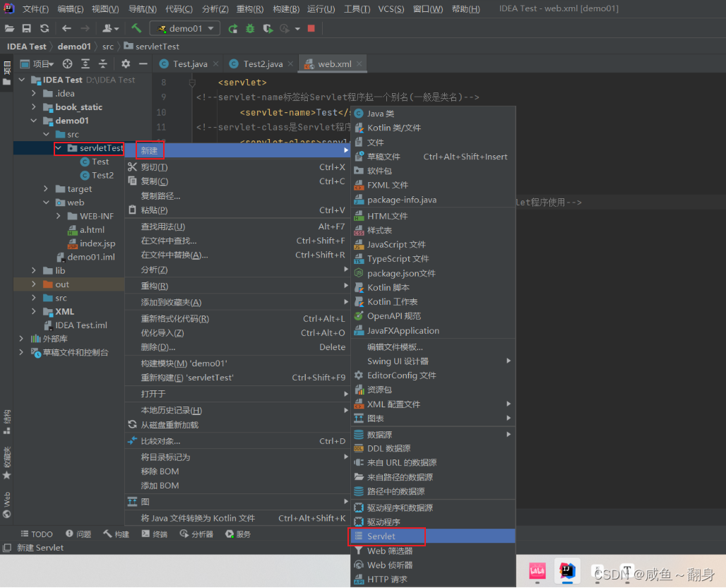Image resolution: width=726 pixels, height=588 pixels.
Task: Click the Synchronize refresh toolbar icon
Action: point(44,29)
